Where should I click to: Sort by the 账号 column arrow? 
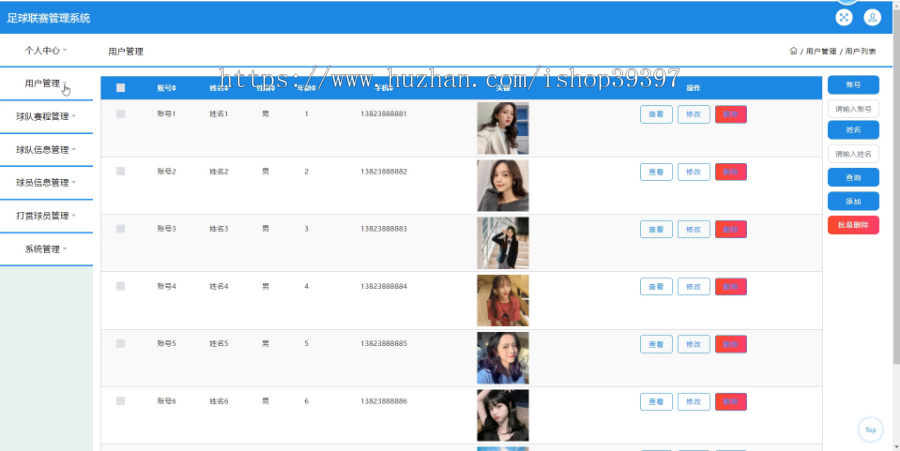174,88
